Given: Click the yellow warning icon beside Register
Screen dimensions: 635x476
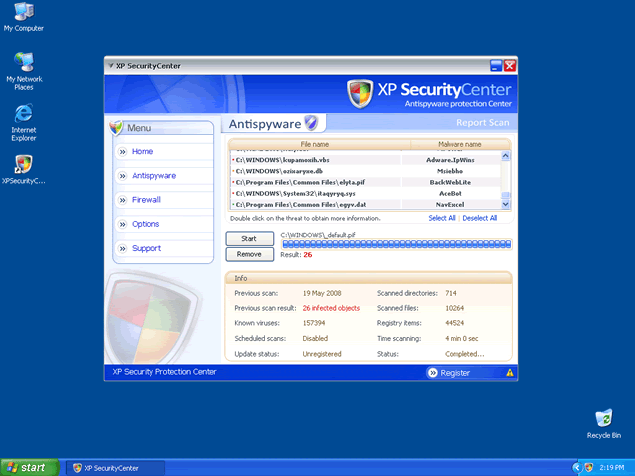Looking at the screenshot, I should [509, 373].
